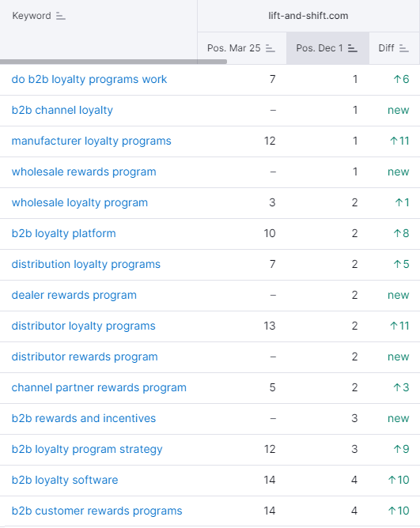Image resolution: width=420 pixels, height=528 pixels.
Task: Sort by Pos. Mar 25 column icon
Action: [271, 48]
